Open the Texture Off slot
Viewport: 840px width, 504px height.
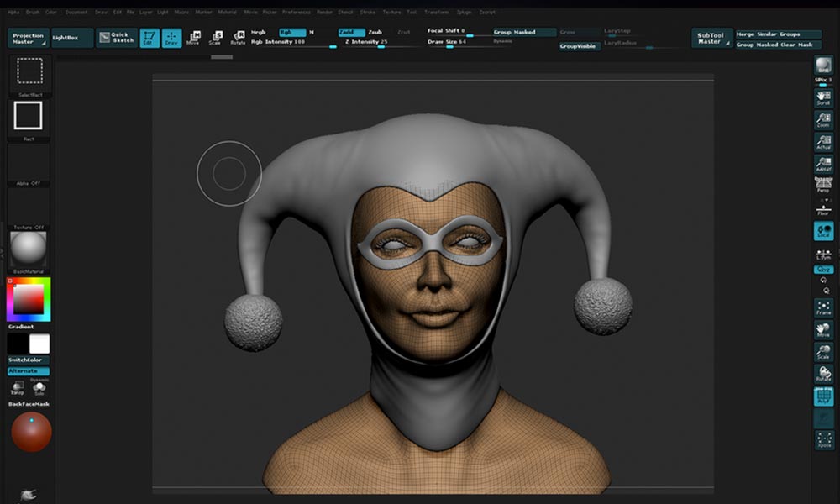click(29, 209)
